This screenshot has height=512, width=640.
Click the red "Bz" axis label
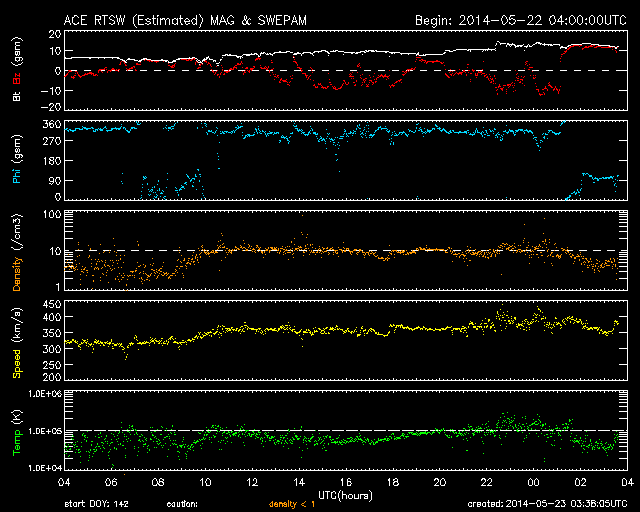(x=17, y=79)
